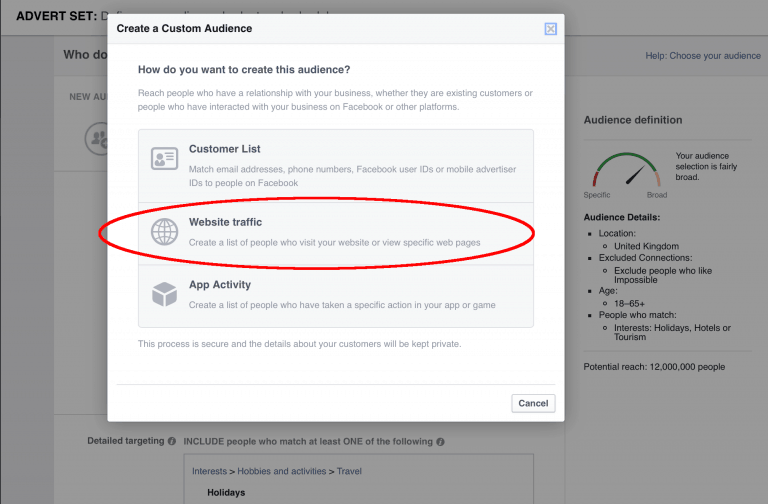Close the Create a Custom Audience dialog

tap(551, 29)
